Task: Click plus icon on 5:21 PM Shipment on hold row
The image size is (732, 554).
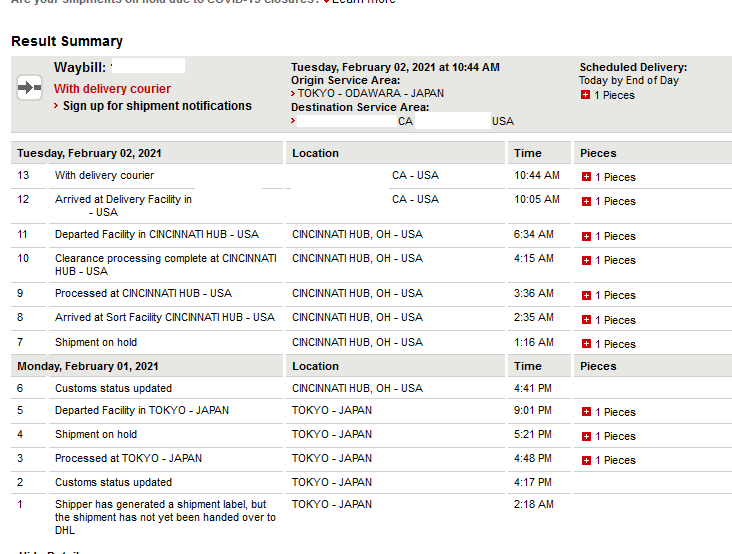Action: pos(586,436)
